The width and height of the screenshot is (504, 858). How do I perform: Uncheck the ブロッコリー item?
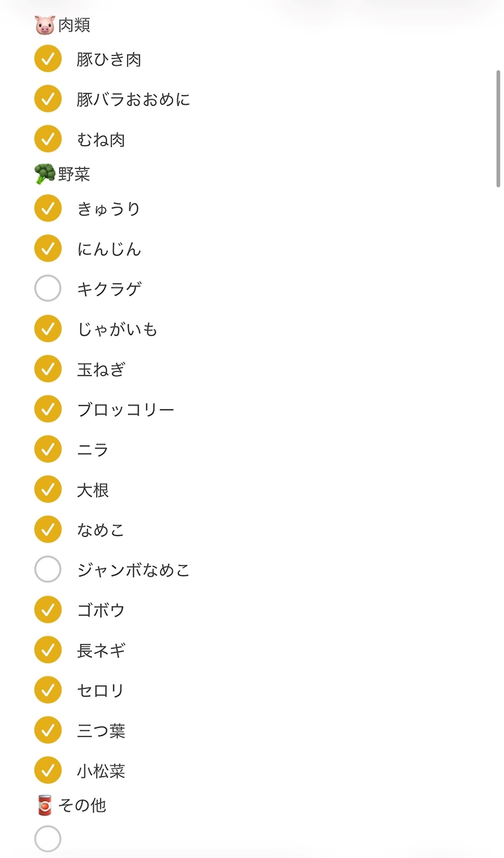[48, 409]
